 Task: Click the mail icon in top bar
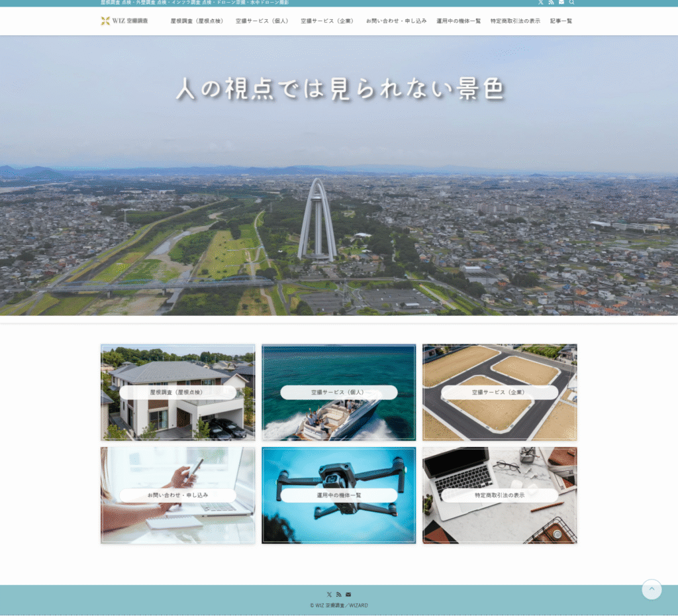561,2
